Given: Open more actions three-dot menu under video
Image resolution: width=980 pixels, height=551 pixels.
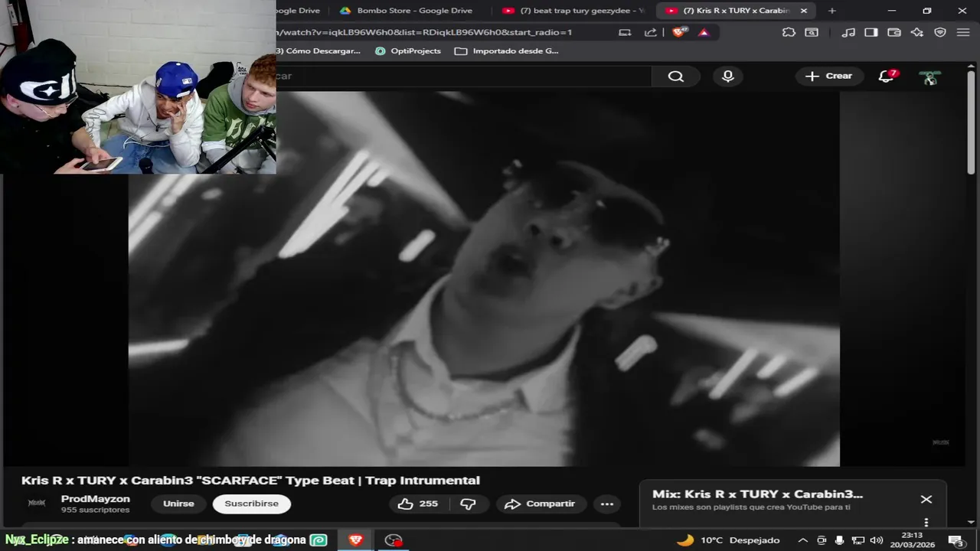Looking at the screenshot, I should pyautogui.click(x=607, y=504).
